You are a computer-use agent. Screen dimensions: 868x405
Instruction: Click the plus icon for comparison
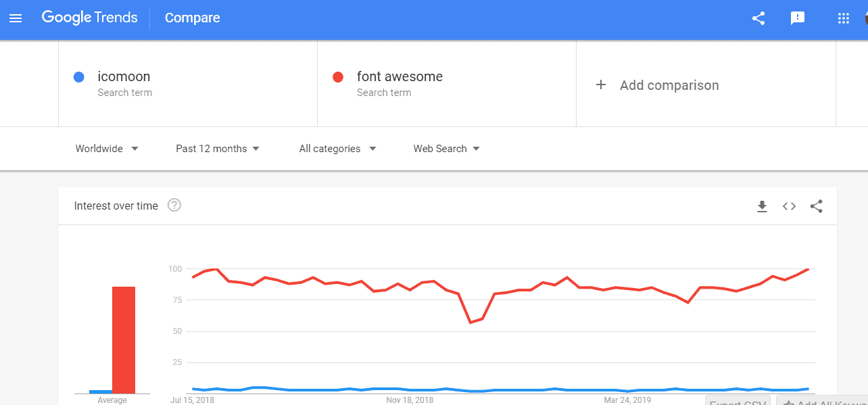pos(600,85)
